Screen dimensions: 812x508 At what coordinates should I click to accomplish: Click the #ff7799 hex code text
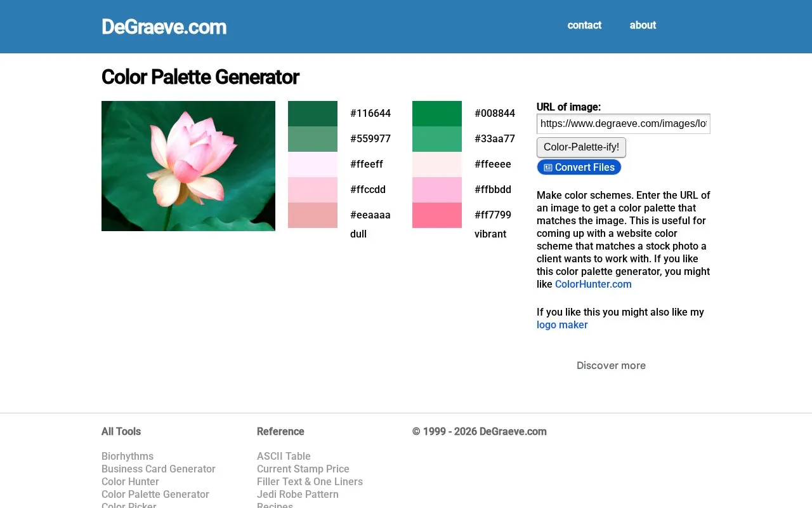[493, 215]
